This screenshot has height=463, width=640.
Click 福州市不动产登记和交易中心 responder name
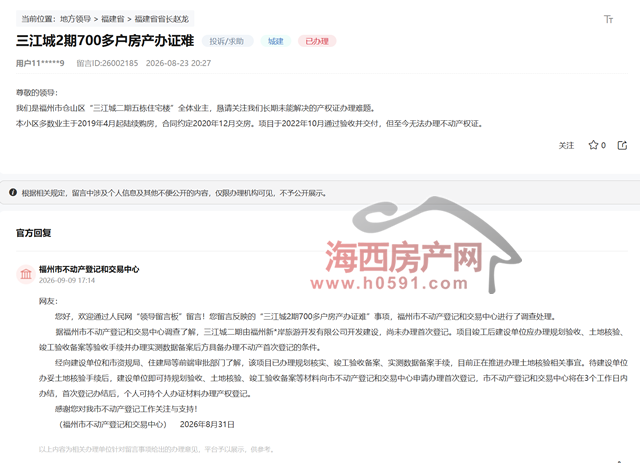click(89, 269)
